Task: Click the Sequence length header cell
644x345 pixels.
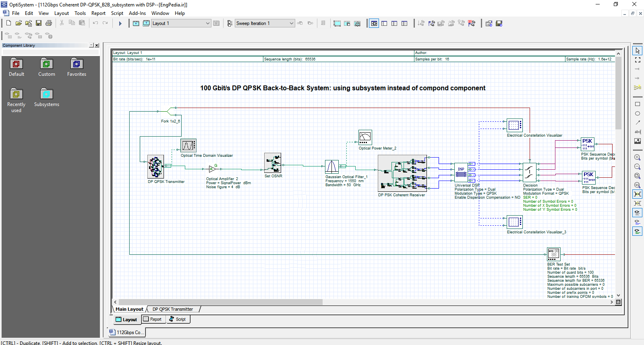Action: (338, 59)
